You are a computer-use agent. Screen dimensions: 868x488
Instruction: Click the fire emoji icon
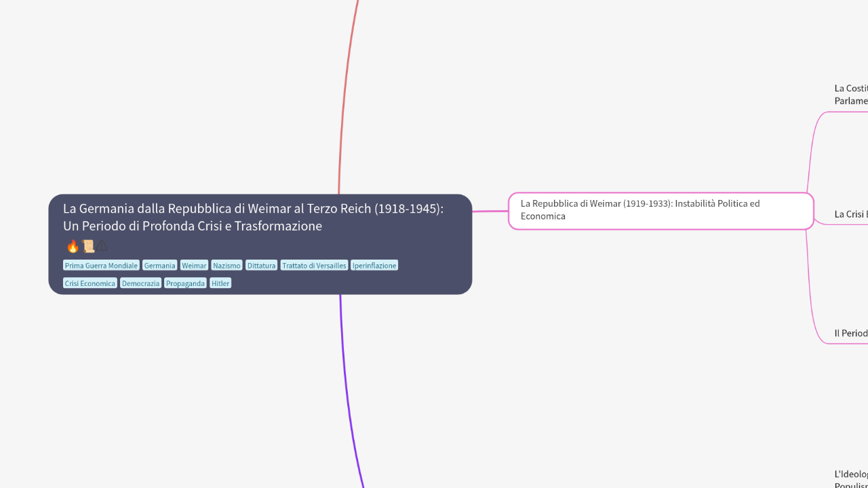point(73,246)
